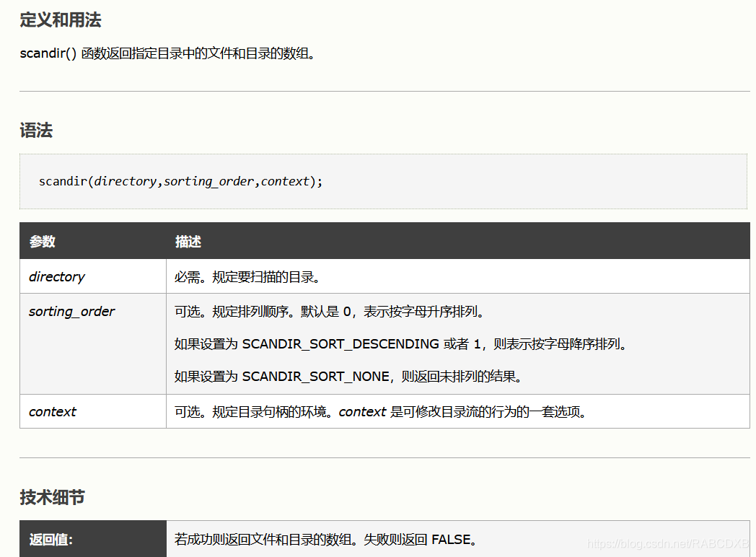This screenshot has width=756, height=557.
Task: Click the directory parameter cell
Action: click(x=93, y=276)
